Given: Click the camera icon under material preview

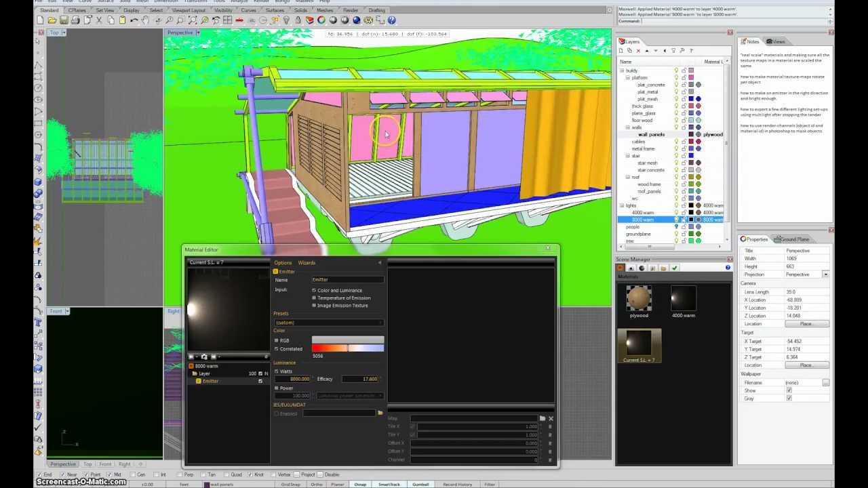Looking at the screenshot, I should [x=204, y=357].
